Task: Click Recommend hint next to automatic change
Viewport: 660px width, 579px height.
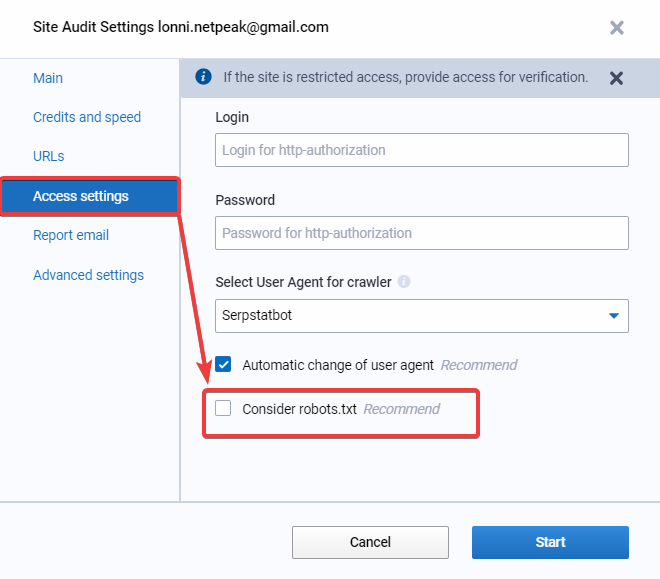Action: point(479,365)
